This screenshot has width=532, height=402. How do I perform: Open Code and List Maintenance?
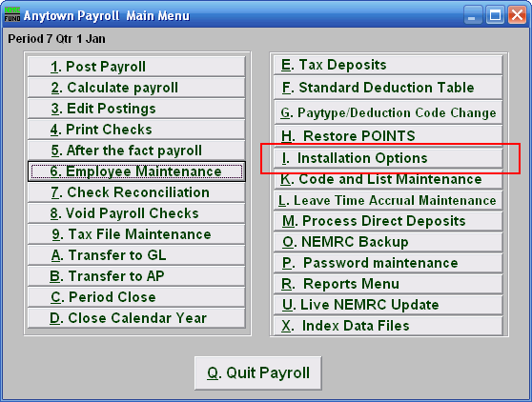tap(388, 179)
